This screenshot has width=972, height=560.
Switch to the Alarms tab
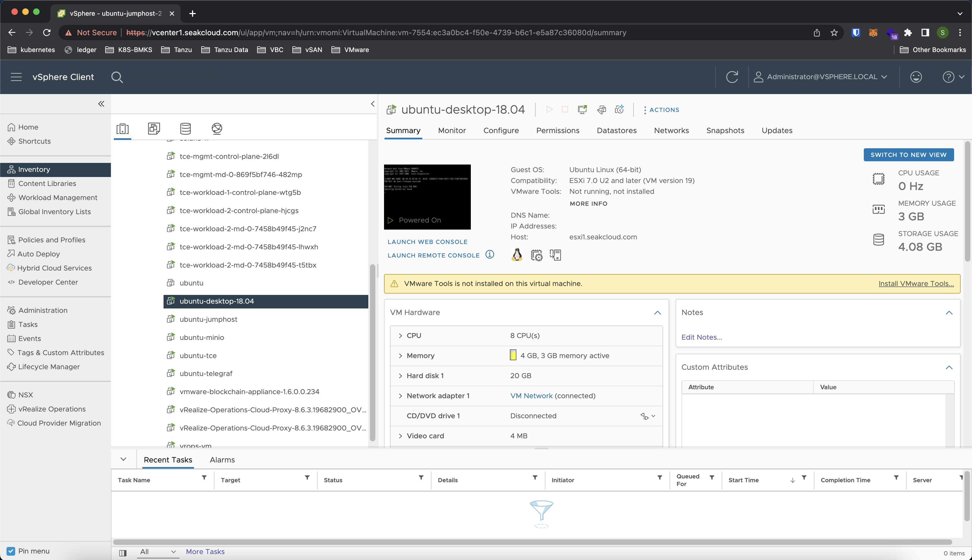(222, 460)
